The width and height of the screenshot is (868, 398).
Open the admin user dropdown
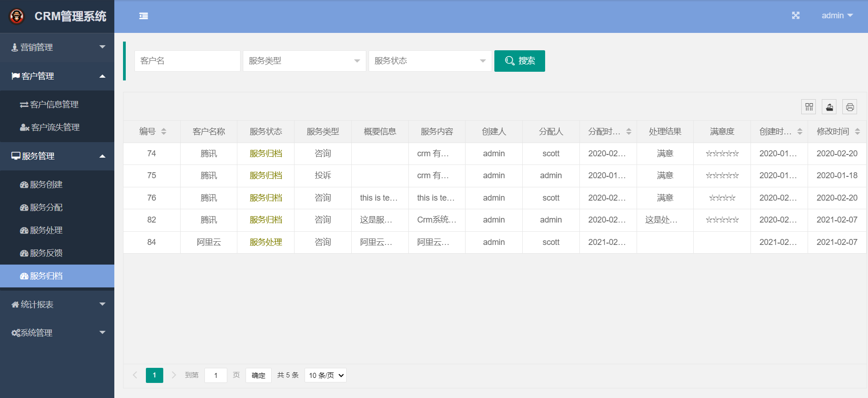click(x=837, y=16)
